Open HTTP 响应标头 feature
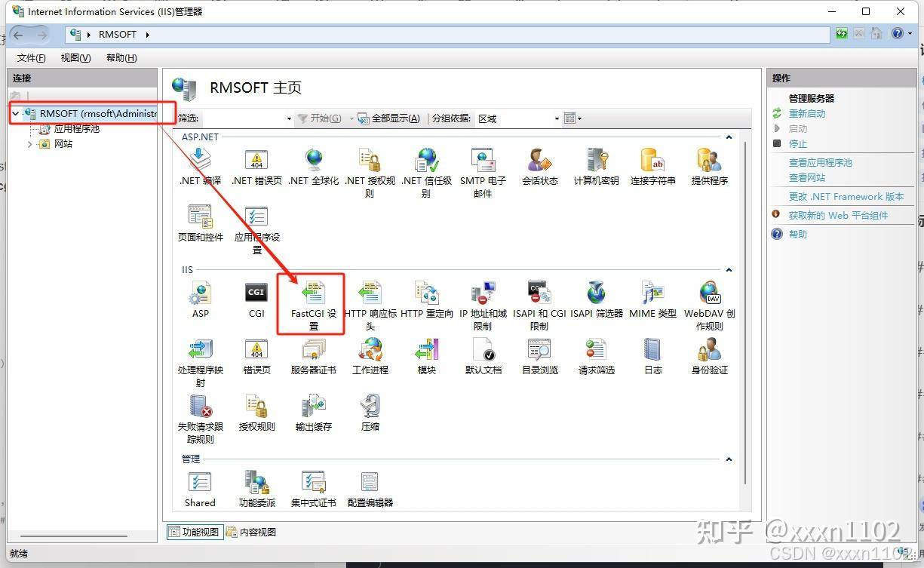Screen dimensions: 924x568 370,305
